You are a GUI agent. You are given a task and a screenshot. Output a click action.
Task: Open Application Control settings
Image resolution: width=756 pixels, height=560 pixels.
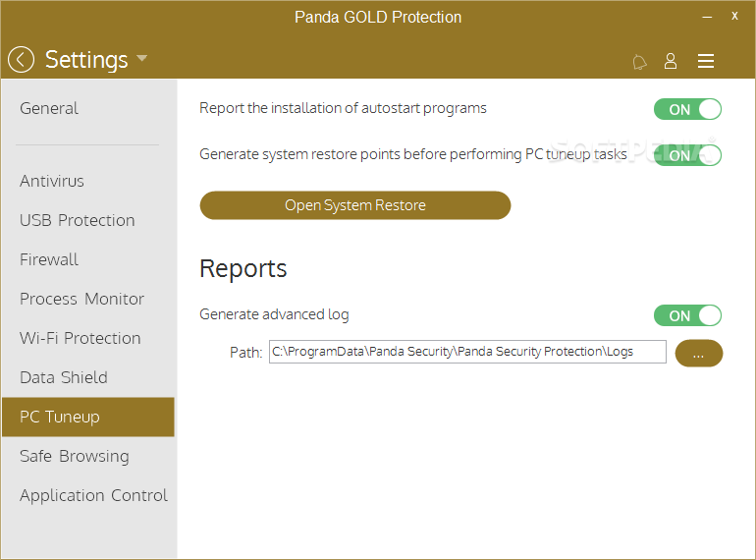[x=93, y=495]
